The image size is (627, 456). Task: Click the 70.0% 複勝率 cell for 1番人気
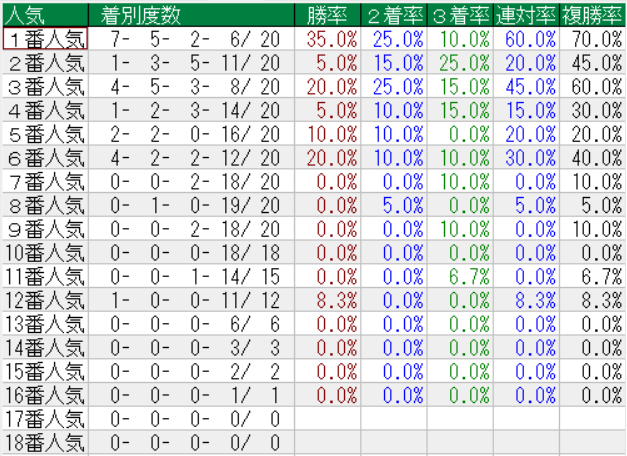(x=592, y=39)
